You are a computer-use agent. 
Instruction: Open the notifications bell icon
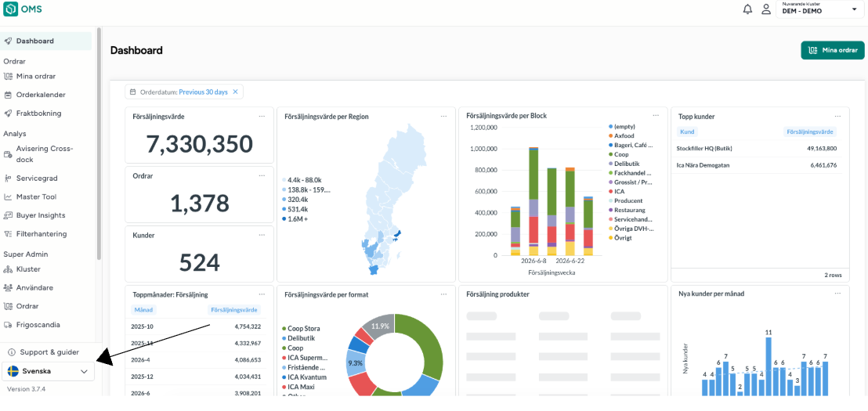(748, 9)
